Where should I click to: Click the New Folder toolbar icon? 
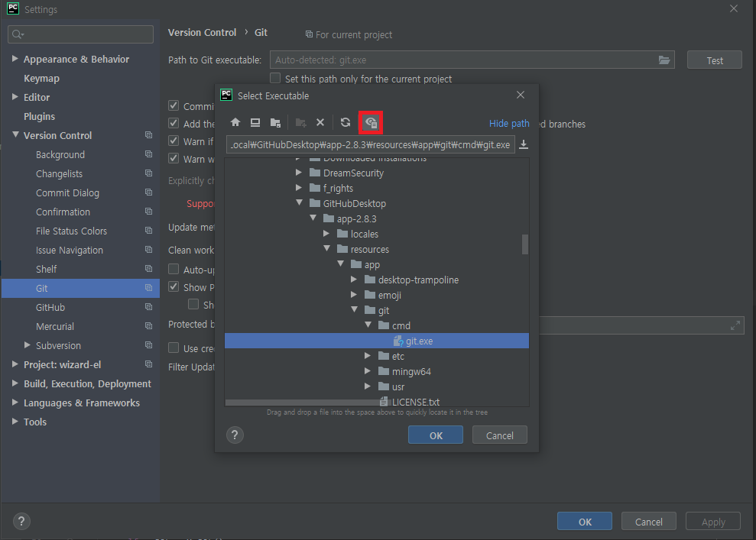tap(300, 122)
